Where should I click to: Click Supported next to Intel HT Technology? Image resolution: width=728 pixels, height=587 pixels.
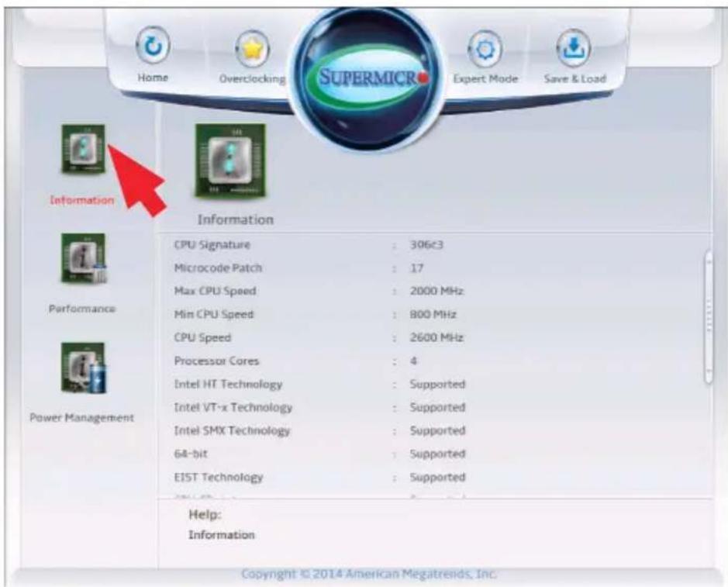[x=437, y=384]
